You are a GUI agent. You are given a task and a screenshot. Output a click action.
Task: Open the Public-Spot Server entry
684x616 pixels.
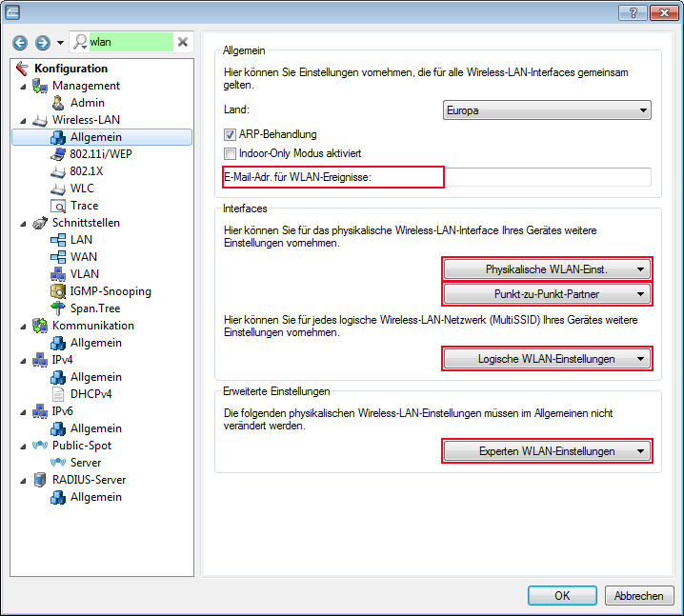[85, 463]
